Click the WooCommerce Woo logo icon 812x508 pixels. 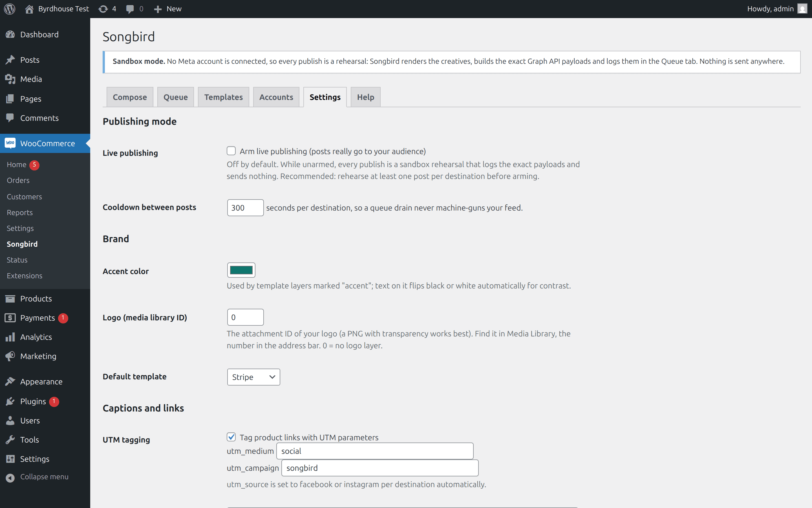tap(10, 143)
